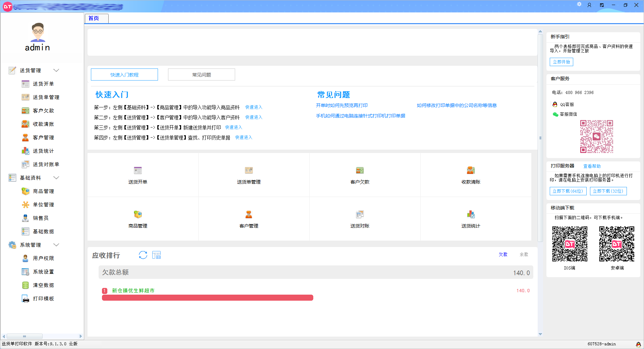This screenshot has height=349, width=644.
Task: Click the 送货对账 dashboard tile
Action: (x=365, y=219)
